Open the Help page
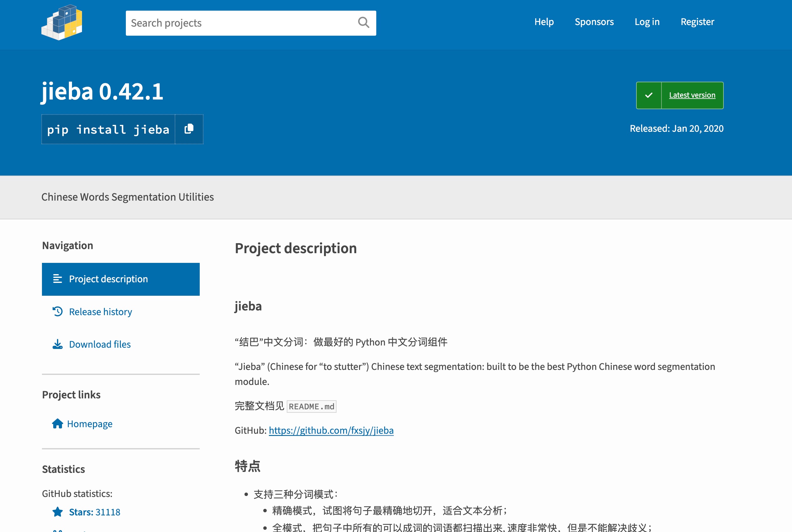Viewport: 792px width, 532px height. tap(544, 22)
